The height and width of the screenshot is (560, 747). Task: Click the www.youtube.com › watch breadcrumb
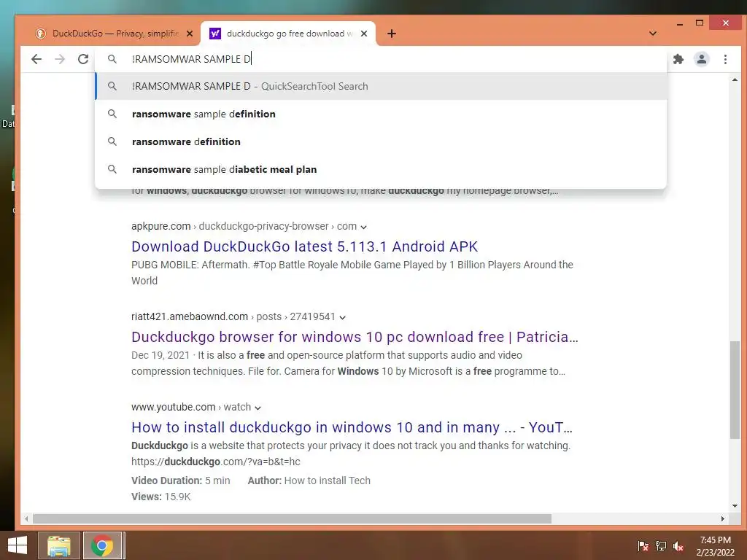coord(191,407)
